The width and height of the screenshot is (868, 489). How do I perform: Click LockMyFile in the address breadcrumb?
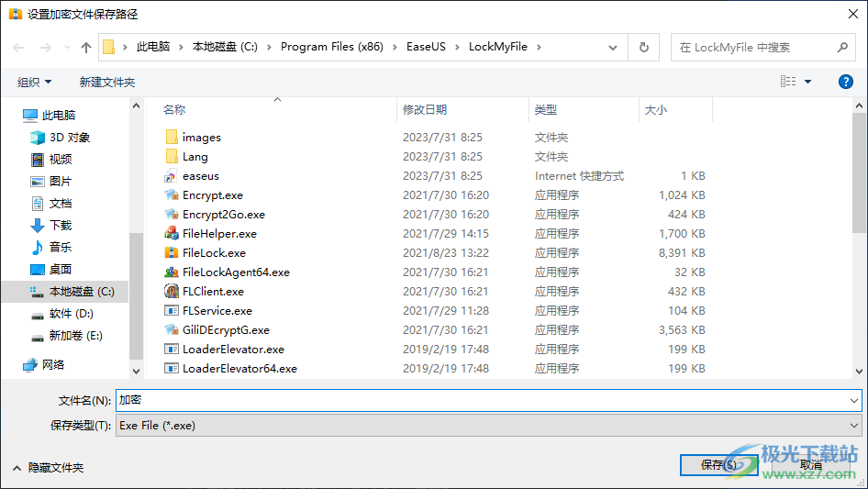(497, 47)
